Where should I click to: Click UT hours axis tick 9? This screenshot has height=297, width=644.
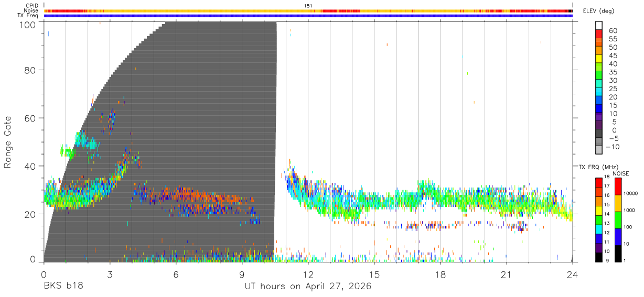pyautogui.click(x=242, y=274)
